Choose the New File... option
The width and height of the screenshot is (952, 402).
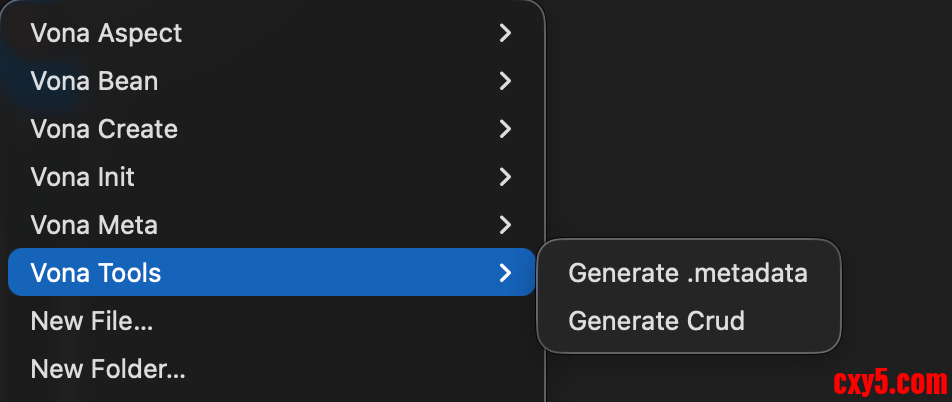92,321
